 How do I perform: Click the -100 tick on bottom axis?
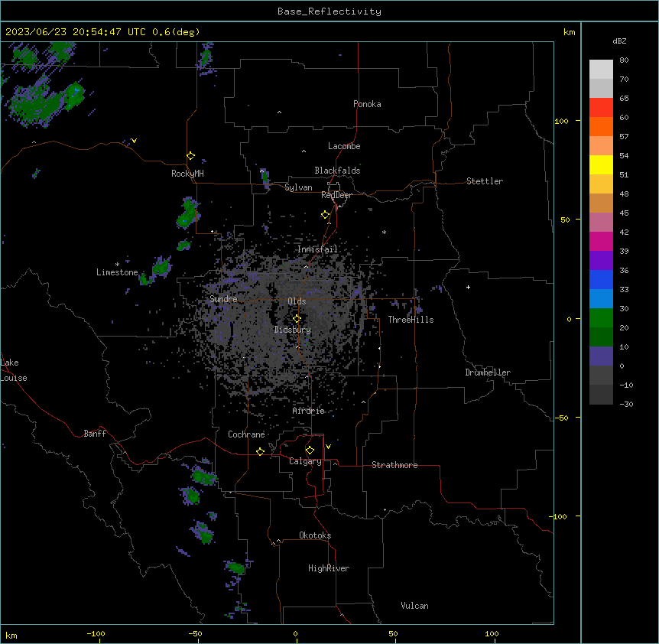[x=96, y=633]
